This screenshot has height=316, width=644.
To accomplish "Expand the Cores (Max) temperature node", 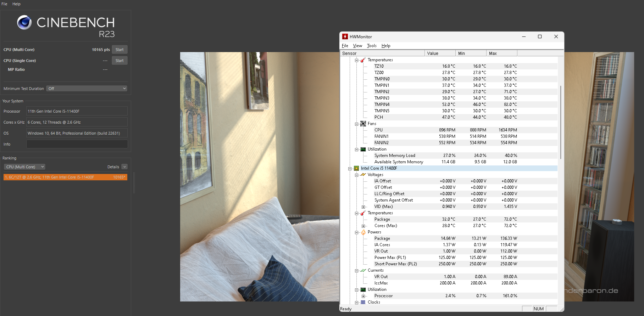I will click(x=363, y=226).
